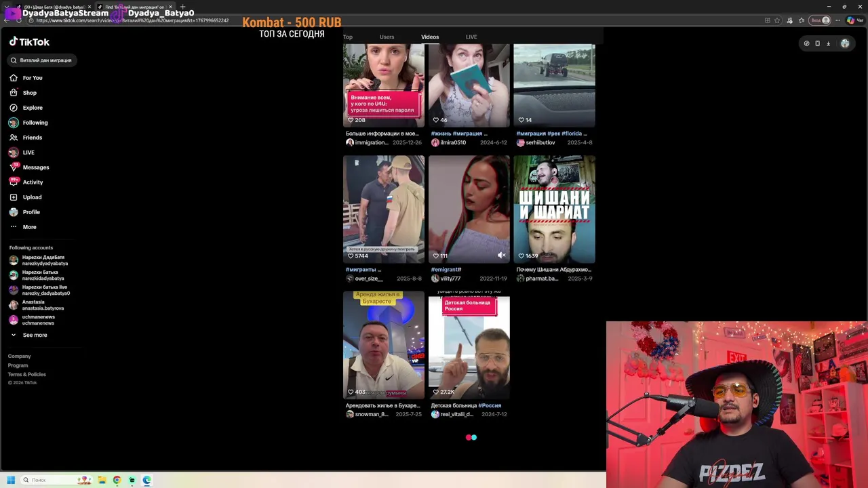Viewport: 868px width, 488px height.
Task: Expand the Company footer section
Action: [19, 357]
